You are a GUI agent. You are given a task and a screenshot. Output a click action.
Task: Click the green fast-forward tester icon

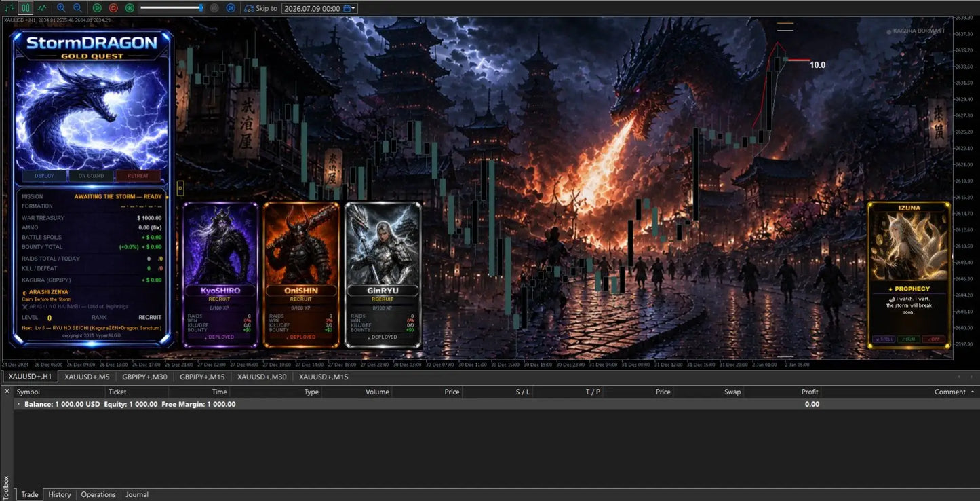point(130,8)
